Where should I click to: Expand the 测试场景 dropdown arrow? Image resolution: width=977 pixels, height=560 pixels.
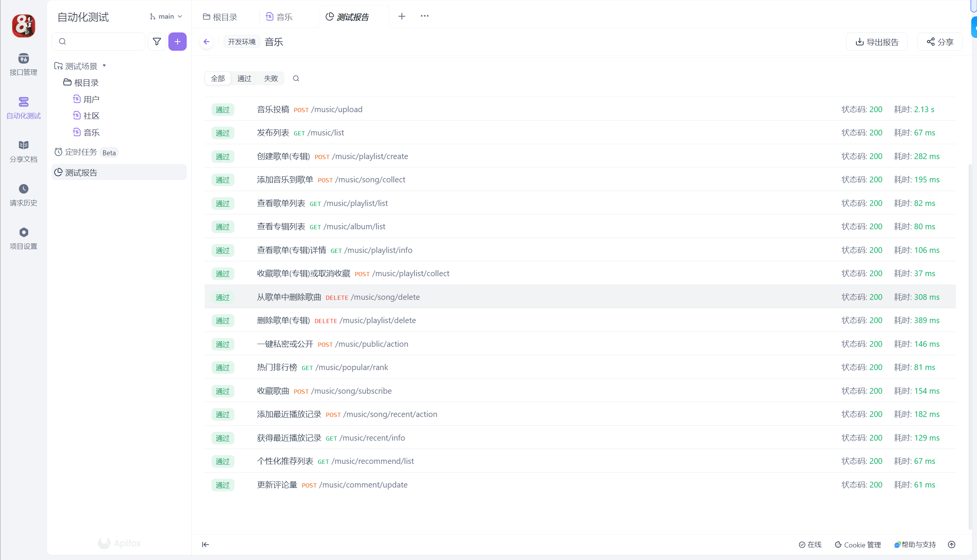(104, 66)
